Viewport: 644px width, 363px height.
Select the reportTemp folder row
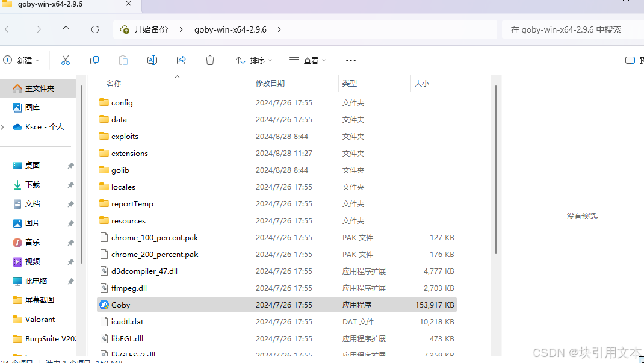tap(277, 203)
